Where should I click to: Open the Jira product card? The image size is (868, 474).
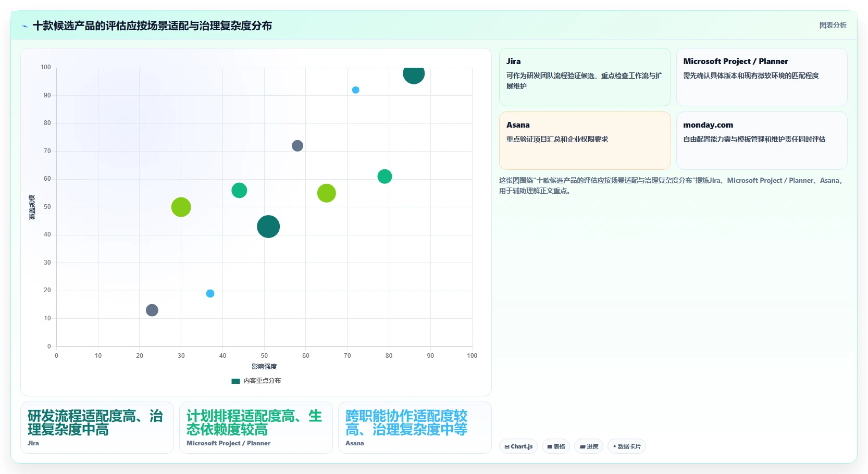coord(585,77)
